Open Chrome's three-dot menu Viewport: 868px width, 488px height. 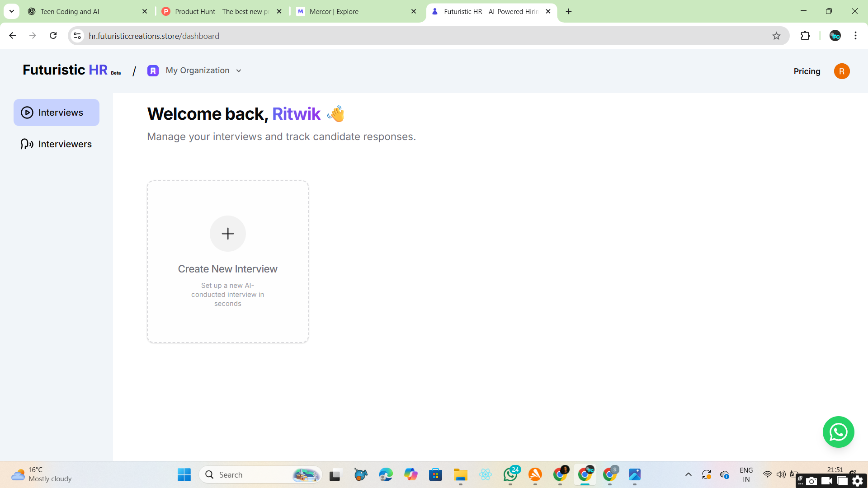[855, 36]
